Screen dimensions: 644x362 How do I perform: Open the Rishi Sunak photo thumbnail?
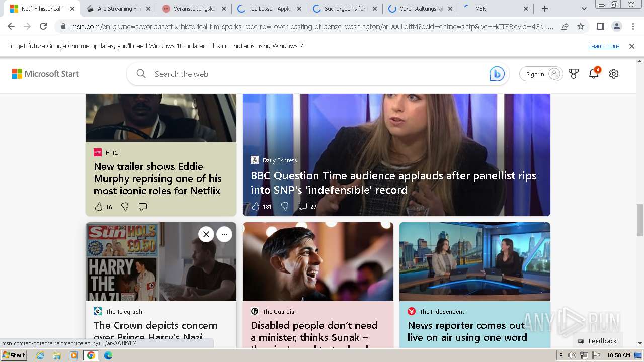click(x=318, y=262)
